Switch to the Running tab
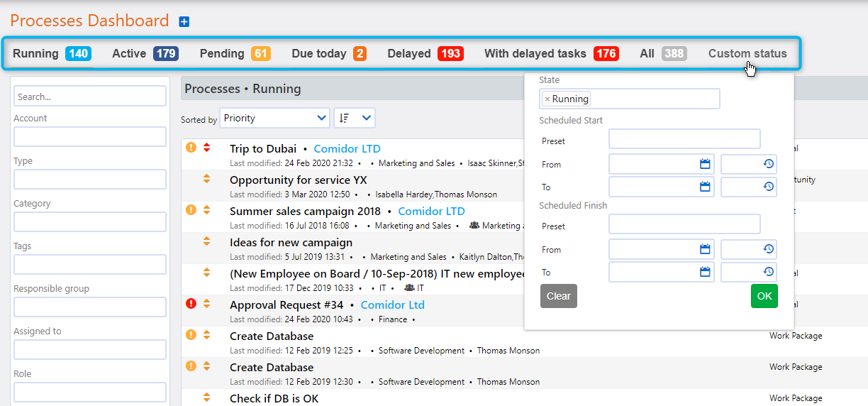The image size is (868, 406). click(x=52, y=53)
